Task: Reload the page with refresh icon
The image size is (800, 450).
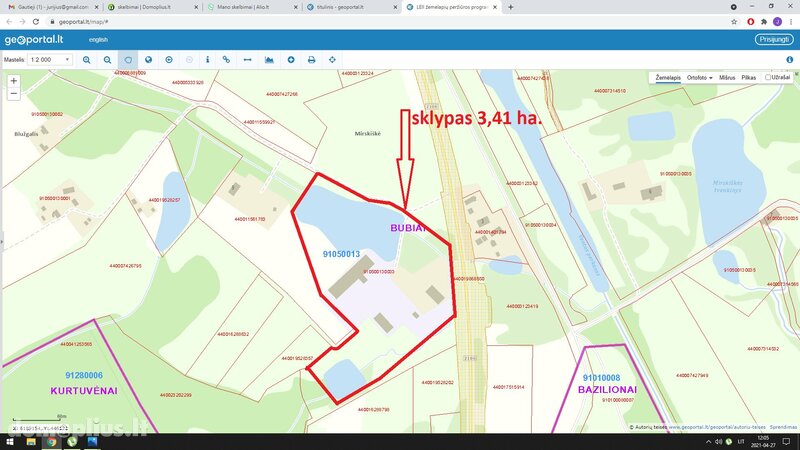Action: coord(36,21)
